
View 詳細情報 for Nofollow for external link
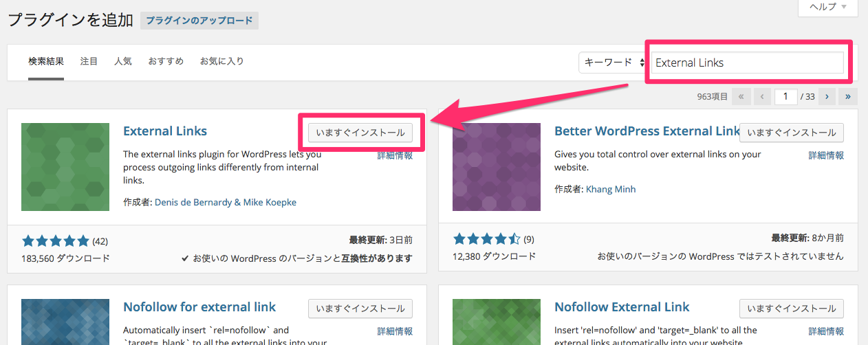point(395,331)
